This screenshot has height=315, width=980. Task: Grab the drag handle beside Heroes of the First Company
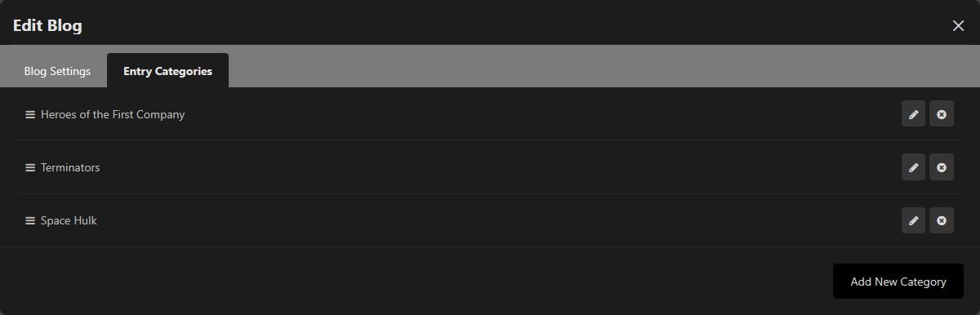[30, 115]
